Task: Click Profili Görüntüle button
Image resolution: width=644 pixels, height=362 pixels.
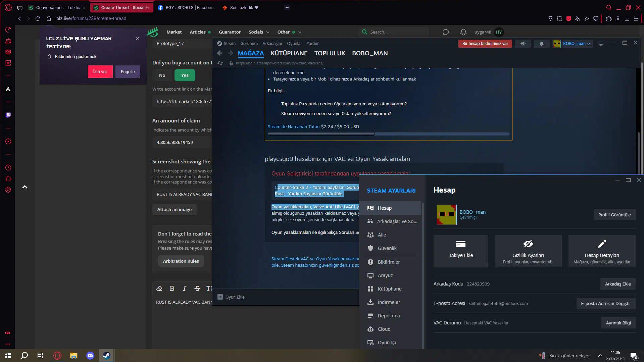Action: [x=614, y=215]
